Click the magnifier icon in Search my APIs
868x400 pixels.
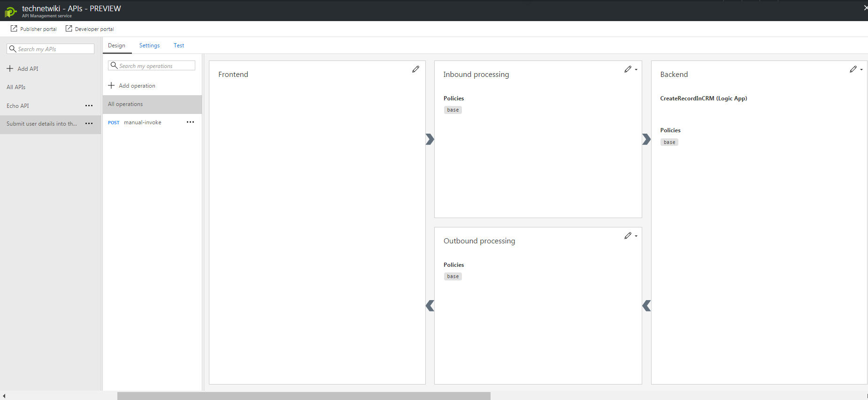click(x=13, y=49)
